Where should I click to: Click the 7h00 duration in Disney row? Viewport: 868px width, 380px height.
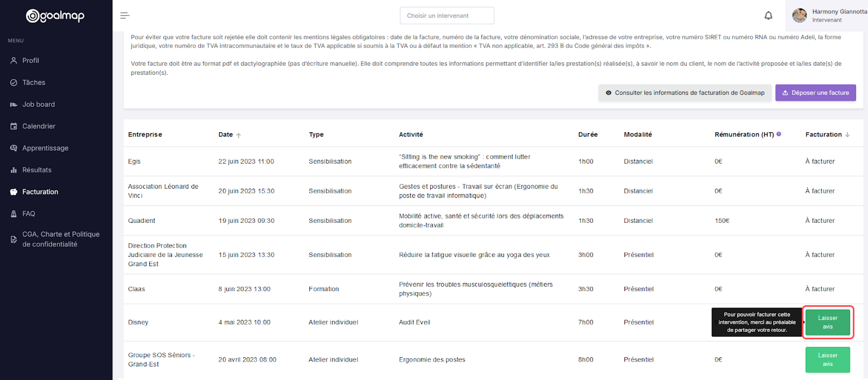pyautogui.click(x=586, y=322)
